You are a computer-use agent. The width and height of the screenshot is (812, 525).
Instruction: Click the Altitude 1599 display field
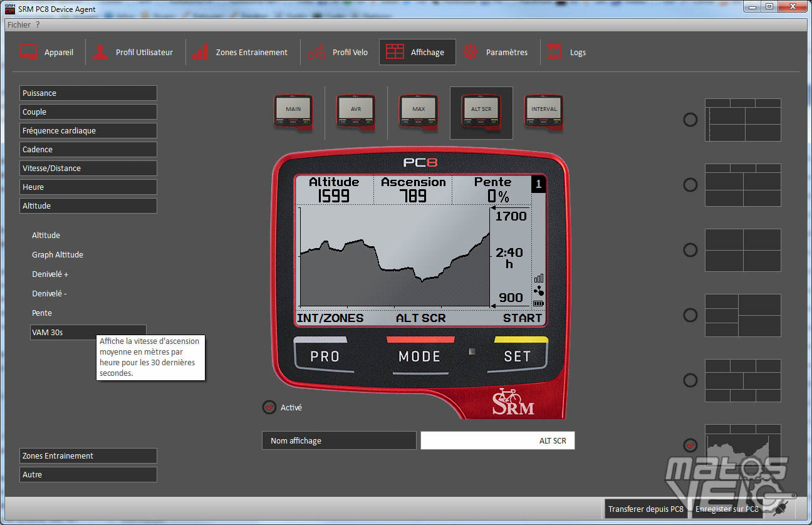[334, 190]
